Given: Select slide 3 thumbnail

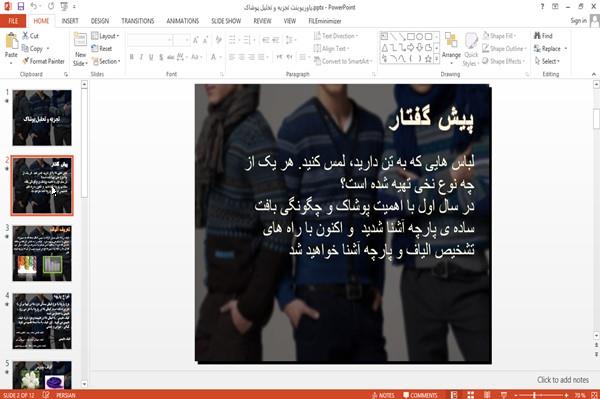Looking at the screenshot, I should click(42, 253).
